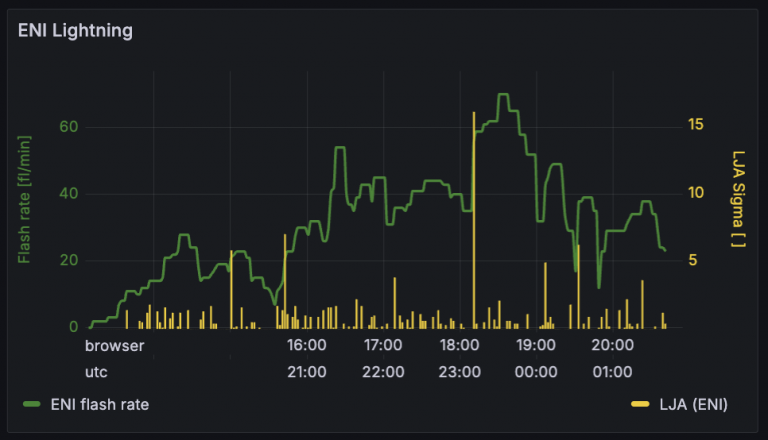Click the yellow LJA (ENI) swatch

pyautogui.click(x=640, y=405)
